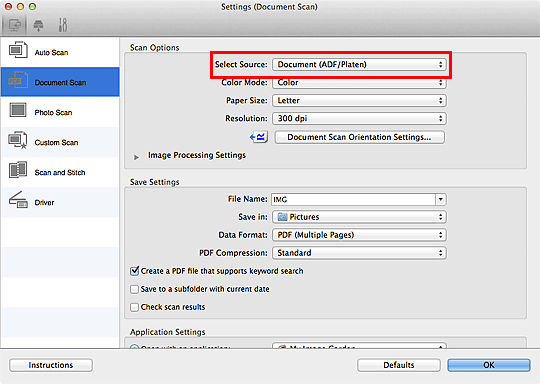Click the Scan Options section heading

pyautogui.click(x=155, y=48)
